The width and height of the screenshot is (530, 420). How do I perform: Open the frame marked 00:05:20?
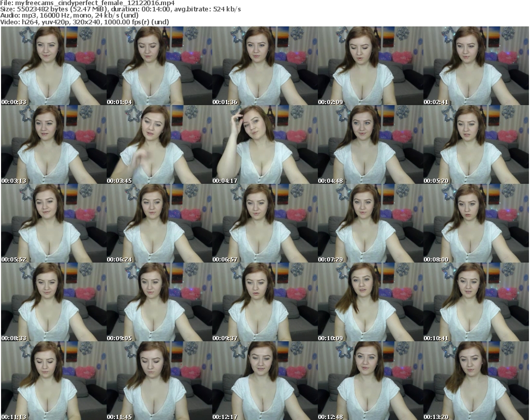[x=476, y=144]
